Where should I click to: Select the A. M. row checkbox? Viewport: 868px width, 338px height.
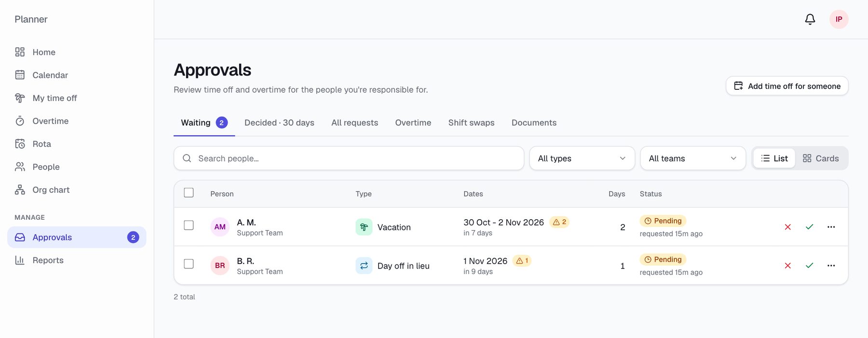pyautogui.click(x=189, y=225)
